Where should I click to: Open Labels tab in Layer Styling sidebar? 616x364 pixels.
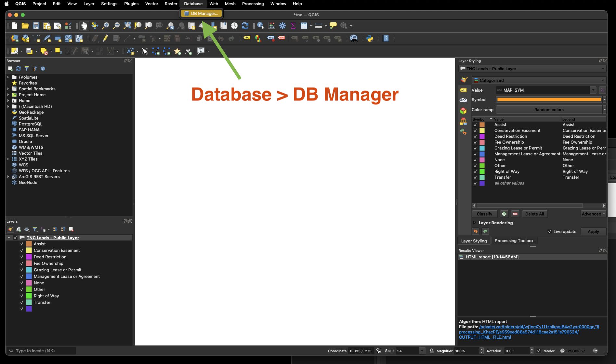coord(463,90)
